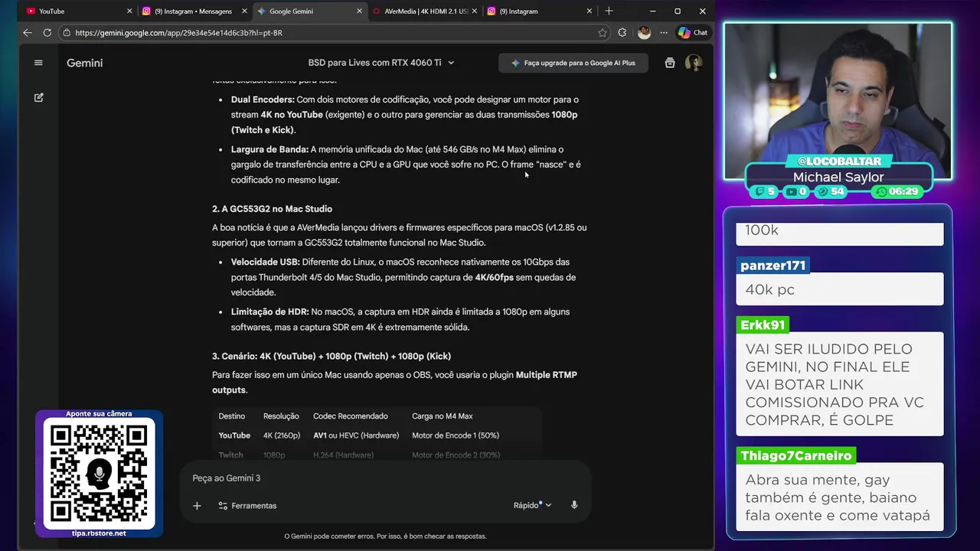Click the tipa.rbstore.net QR code
Image resolution: width=980 pixels, height=551 pixels.
(99, 474)
